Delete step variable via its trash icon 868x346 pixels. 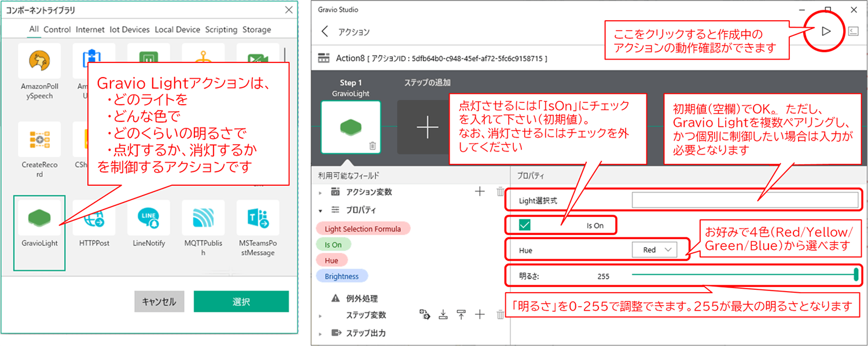point(501,315)
